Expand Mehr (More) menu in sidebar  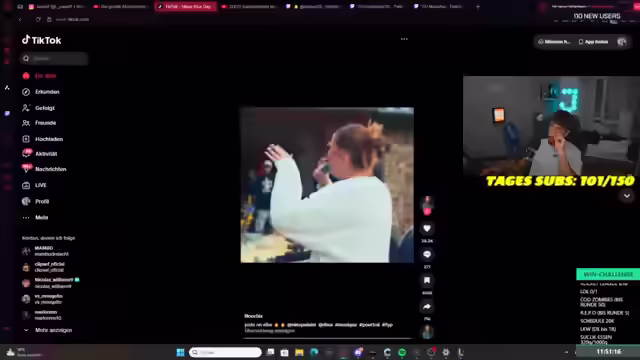click(35, 218)
